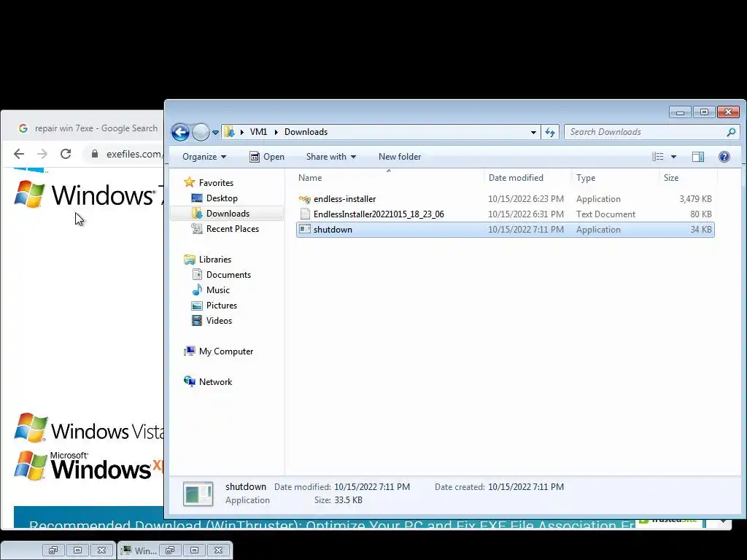Image resolution: width=747 pixels, height=560 pixels.
Task: Open the Music library
Action: click(x=217, y=290)
